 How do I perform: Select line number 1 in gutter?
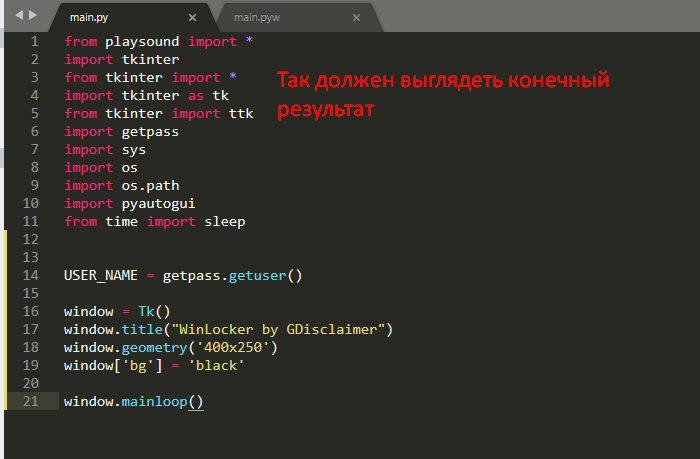pyautogui.click(x=34, y=42)
